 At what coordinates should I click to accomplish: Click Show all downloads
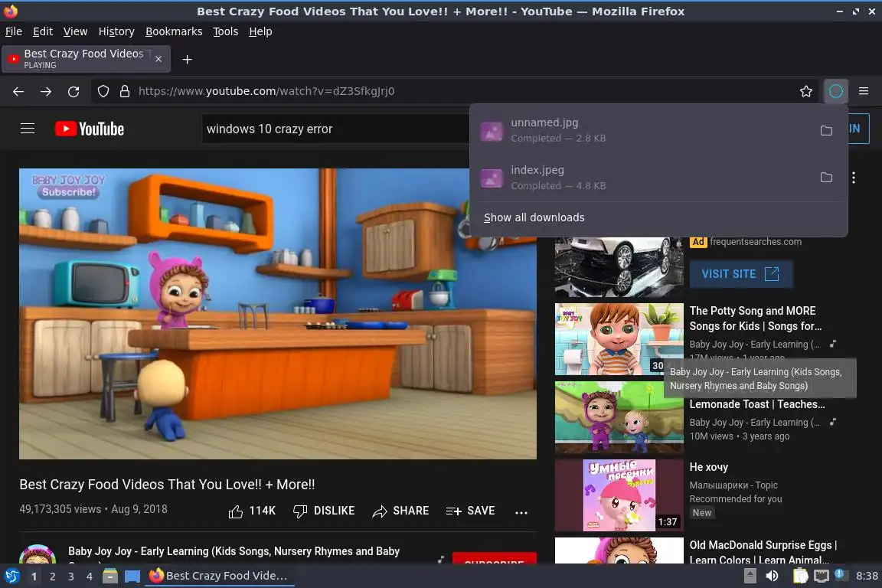[534, 217]
